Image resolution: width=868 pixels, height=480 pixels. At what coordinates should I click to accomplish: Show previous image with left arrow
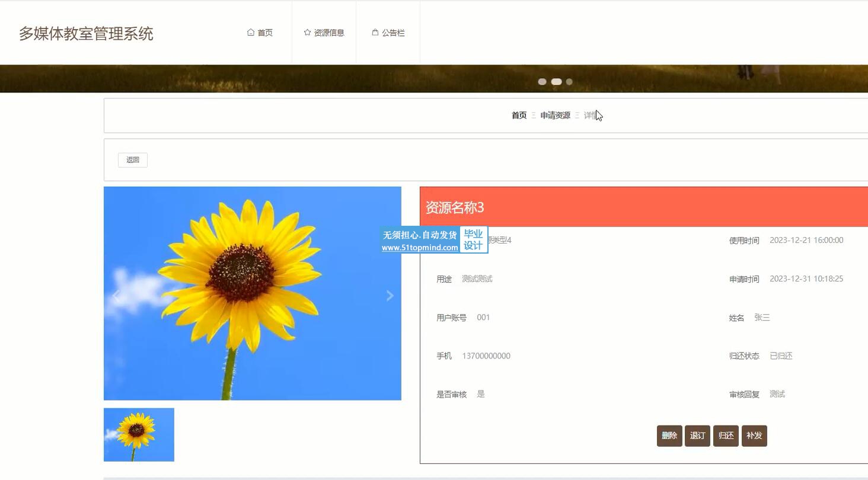point(116,296)
